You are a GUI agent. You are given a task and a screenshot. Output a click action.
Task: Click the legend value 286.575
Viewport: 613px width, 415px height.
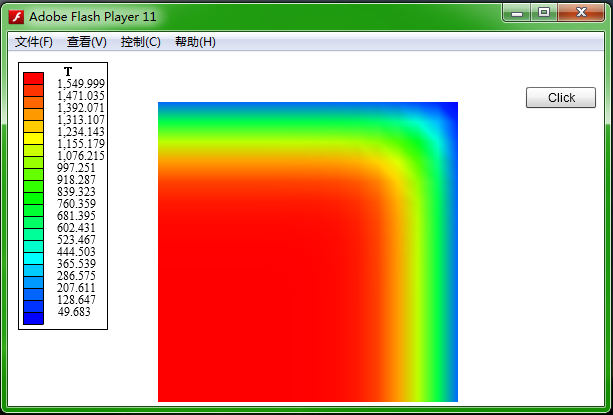[x=76, y=276]
